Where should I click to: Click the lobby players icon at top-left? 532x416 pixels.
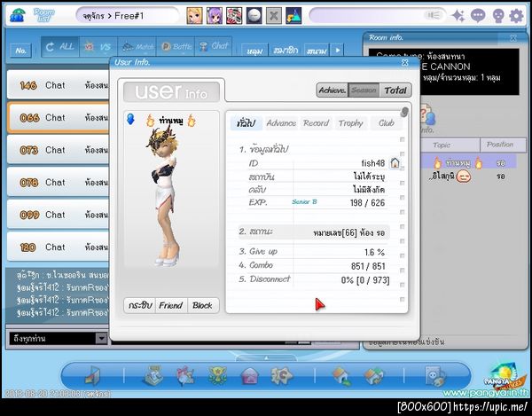[x=17, y=15]
